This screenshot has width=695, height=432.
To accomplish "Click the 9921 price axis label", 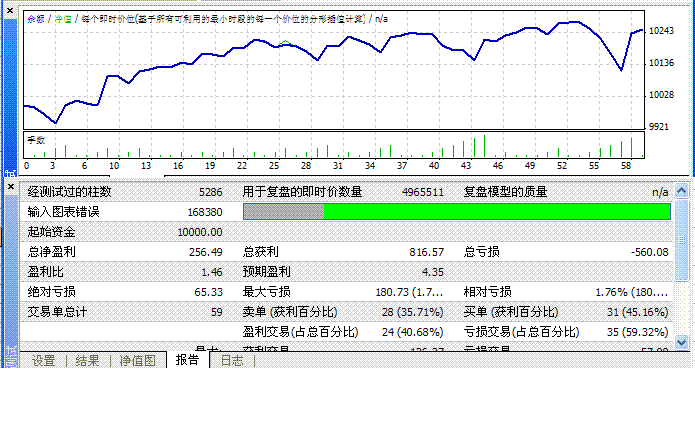I will pyautogui.click(x=659, y=127).
